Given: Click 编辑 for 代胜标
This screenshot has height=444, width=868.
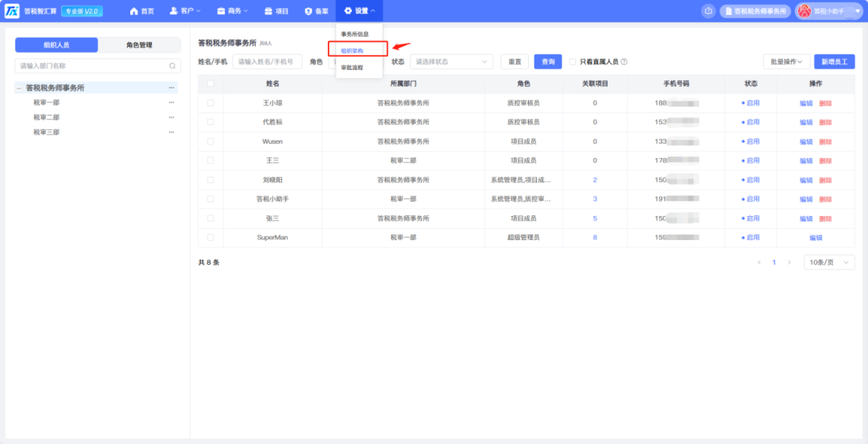Looking at the screenshot, I should (806, 122).
